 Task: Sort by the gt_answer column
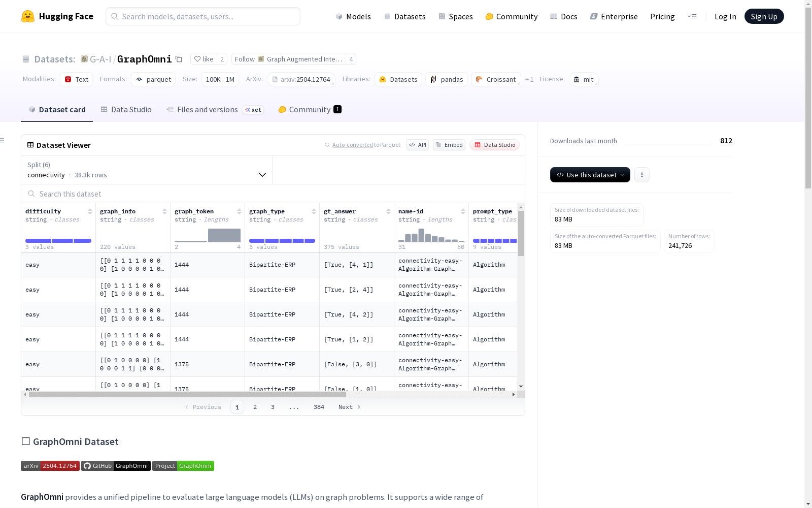click(388, 211)
